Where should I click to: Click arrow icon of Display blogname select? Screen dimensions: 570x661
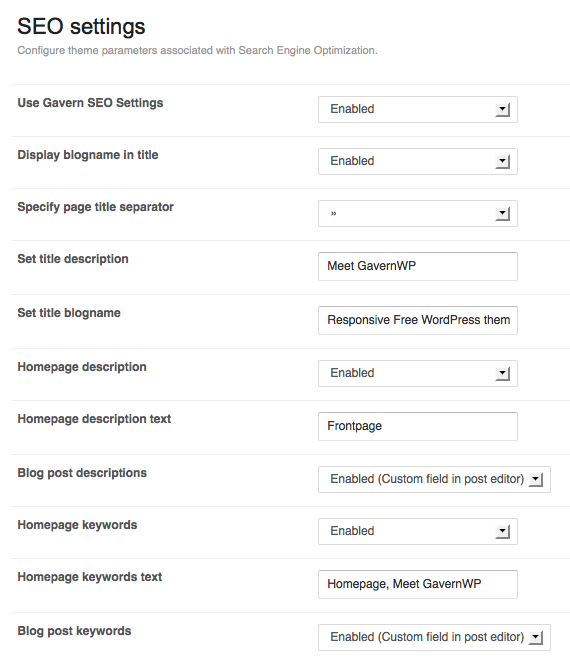pos(503,161)
